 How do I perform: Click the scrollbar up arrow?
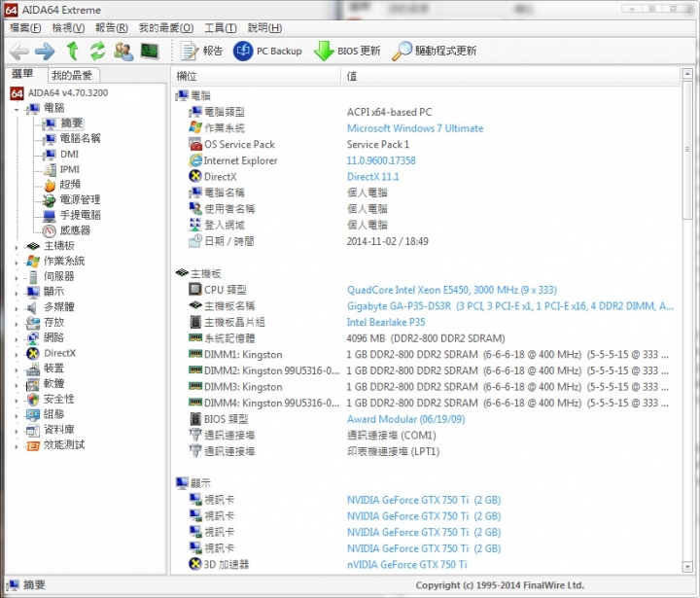click(687, 74)
